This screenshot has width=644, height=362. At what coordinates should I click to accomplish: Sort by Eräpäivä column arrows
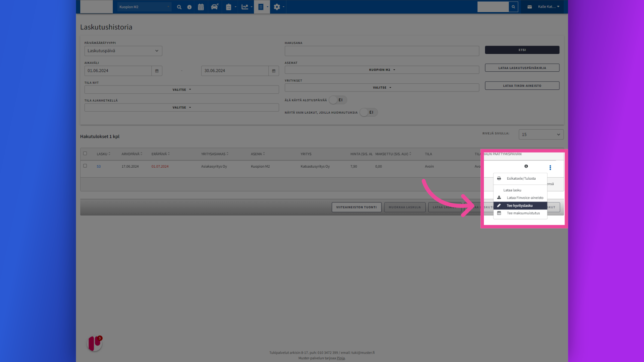pos(169,154)
